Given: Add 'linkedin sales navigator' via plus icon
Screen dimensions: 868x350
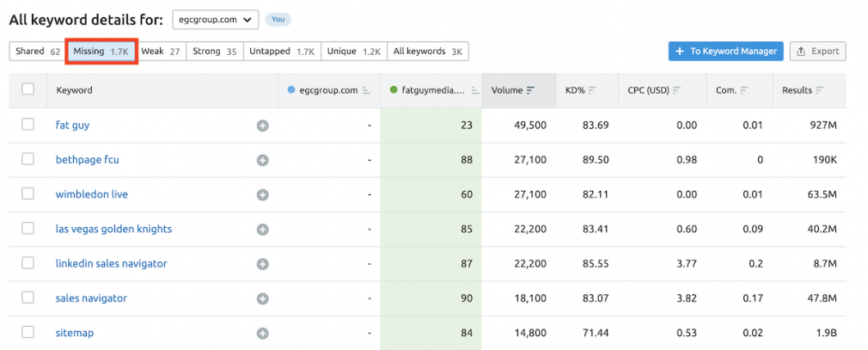Looking at the screenshot, I should click(262, 264).
